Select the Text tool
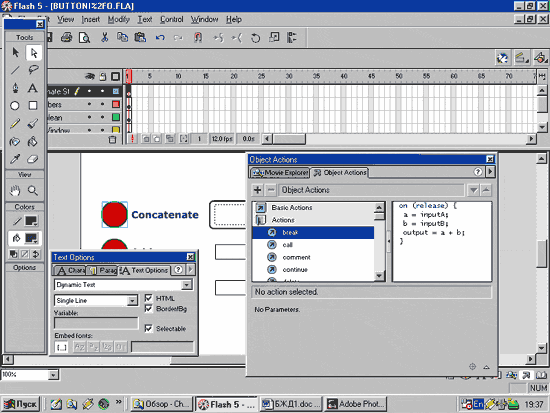550x413 pixels. (x=33, y=88)
